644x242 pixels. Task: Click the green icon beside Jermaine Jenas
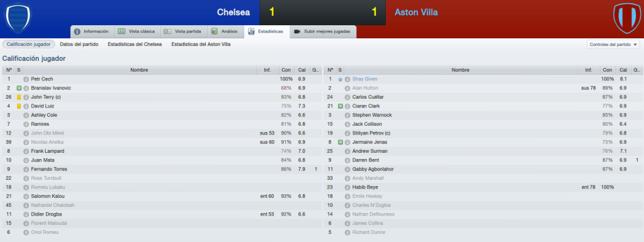pyautogui.click(x=340, y=142)
